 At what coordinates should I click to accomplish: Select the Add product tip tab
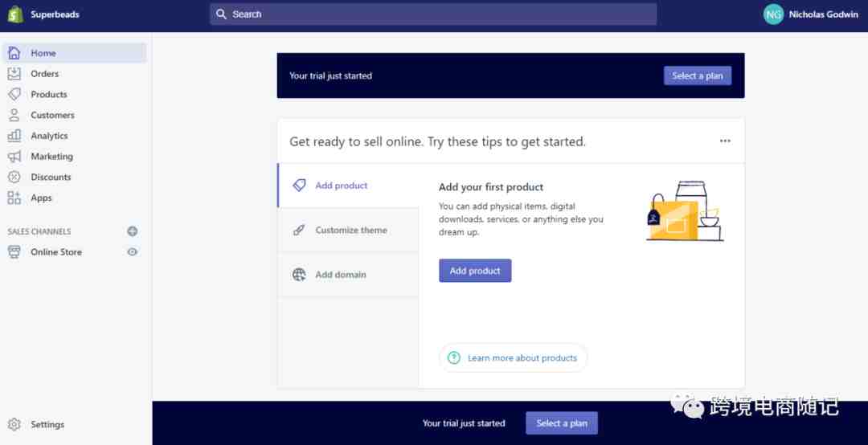(x=348, y=186)
